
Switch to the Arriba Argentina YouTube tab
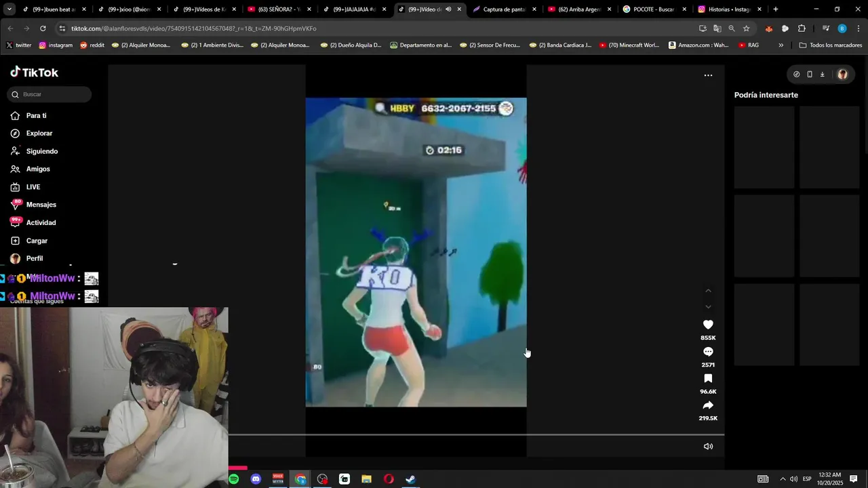pyautogui.click(x=578, y=9)
